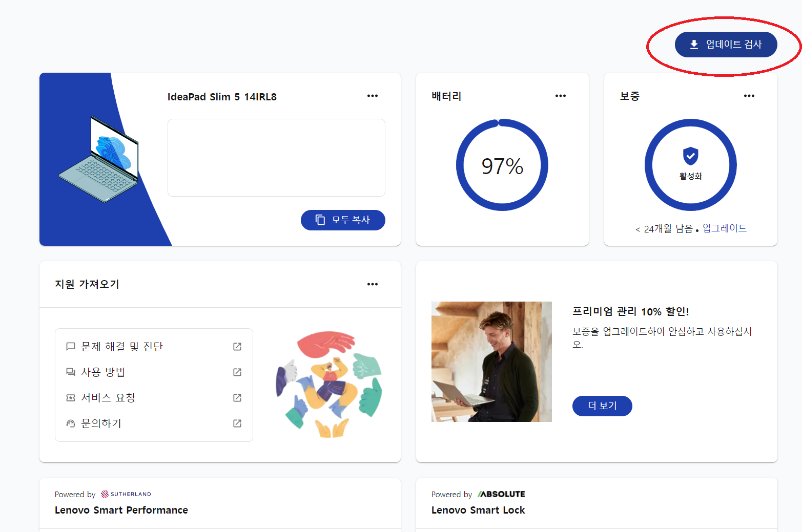Click the empty device info text box
802x532 pixels.
[276, 158]
